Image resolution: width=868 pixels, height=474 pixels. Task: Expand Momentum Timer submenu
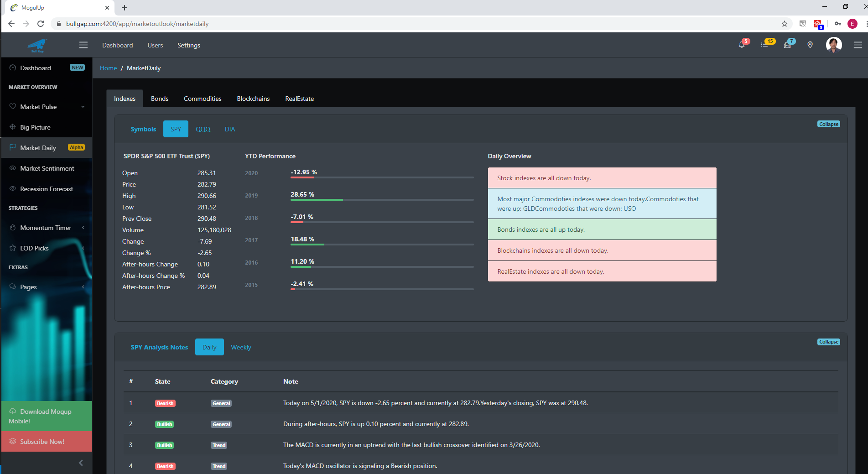click(47, 228)
